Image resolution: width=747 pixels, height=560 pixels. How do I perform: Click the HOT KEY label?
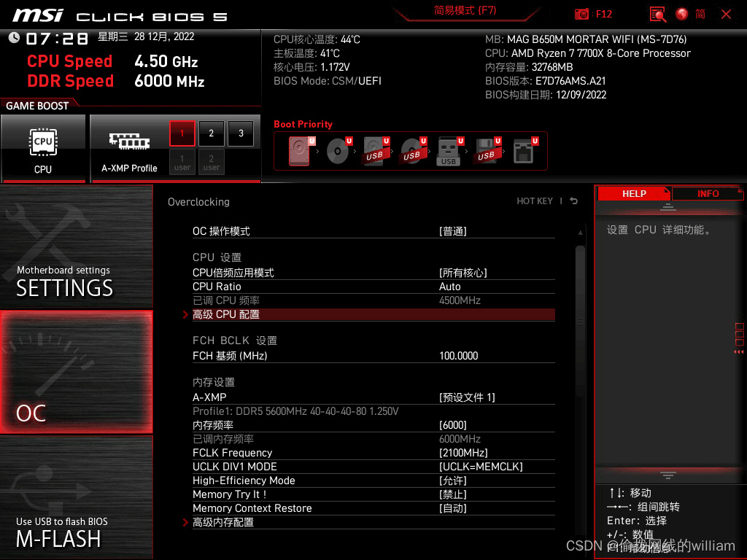click(535, 201)
